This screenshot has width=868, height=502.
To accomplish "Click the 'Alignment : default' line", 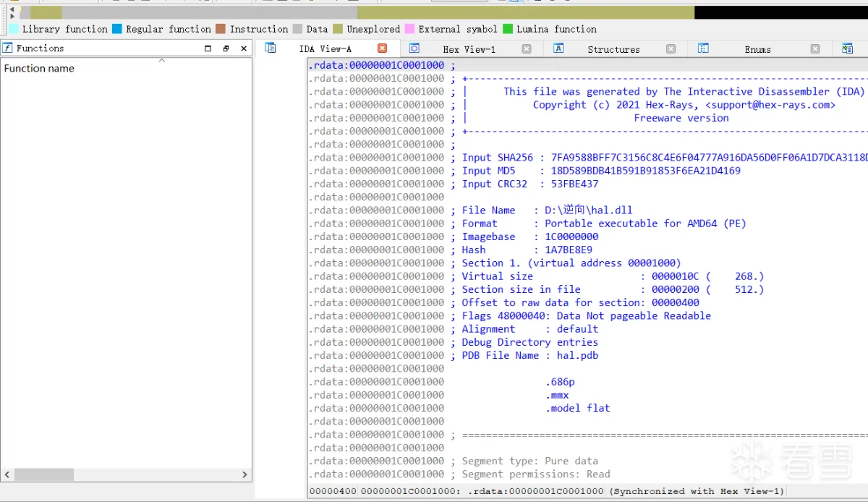I will pyautogui.click(x=530, y=328).
